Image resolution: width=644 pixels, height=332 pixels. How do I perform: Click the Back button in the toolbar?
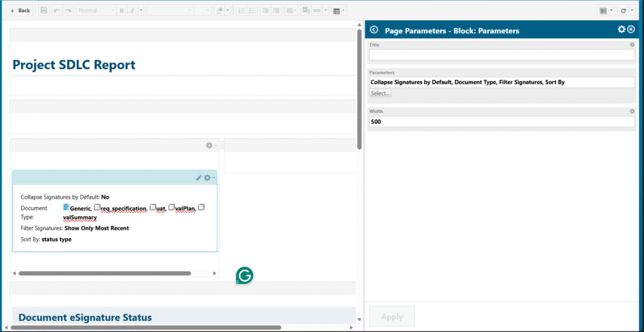[x=20, y=11]
